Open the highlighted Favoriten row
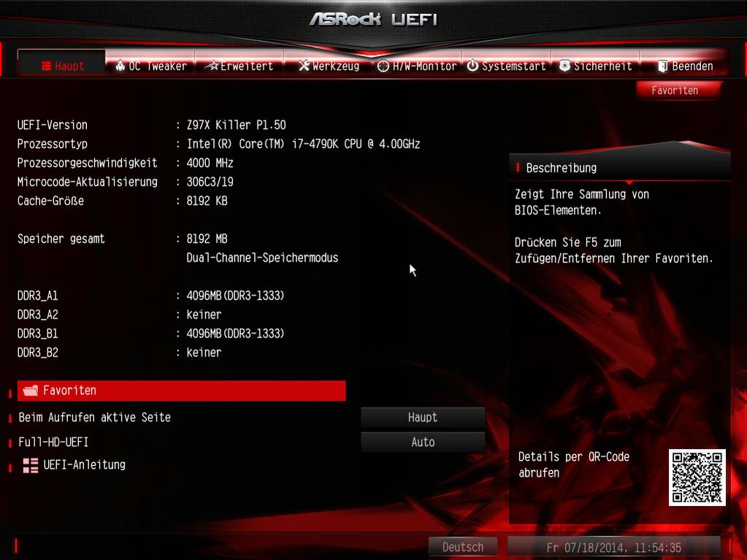Viewport: 747px width, 560px height. (182, 391)
